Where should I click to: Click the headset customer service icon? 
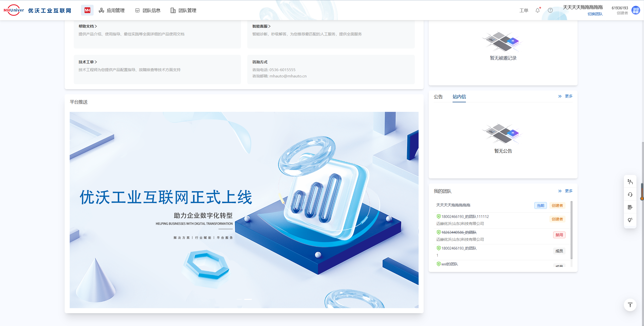click(630, 195)
